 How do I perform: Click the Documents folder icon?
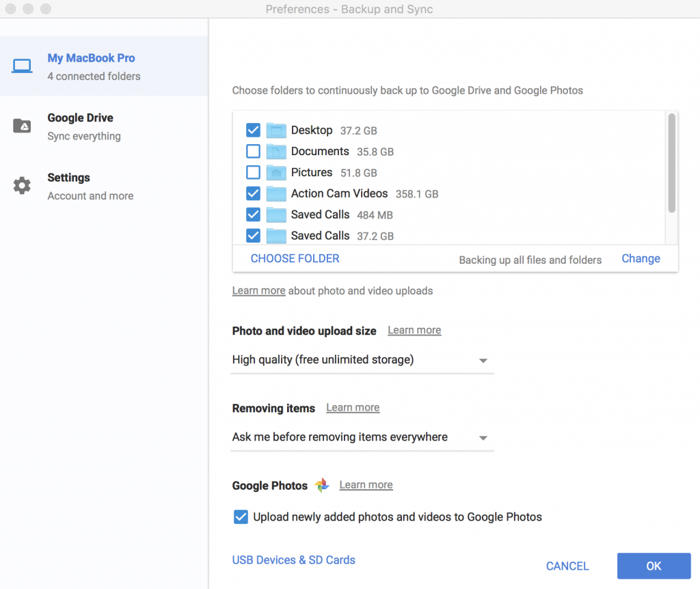click(x=276, y=152)
